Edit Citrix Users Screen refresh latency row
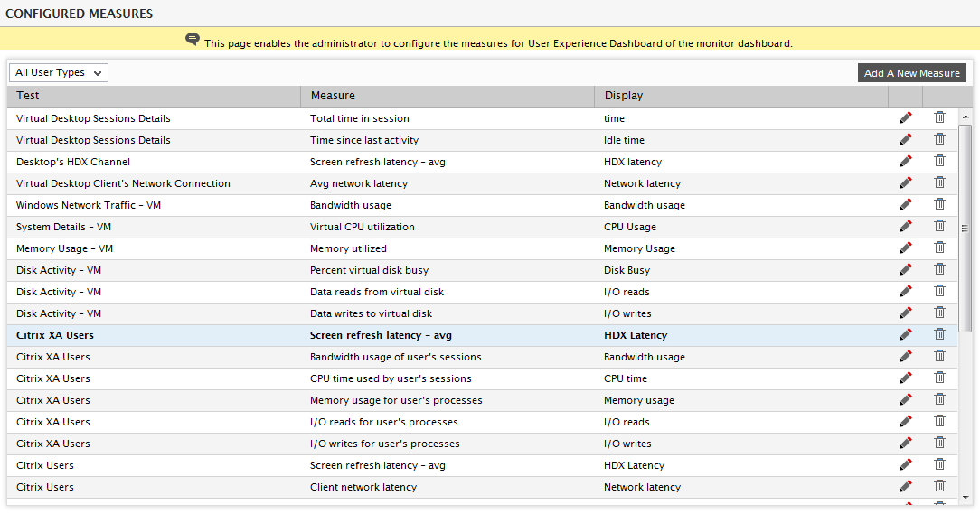980x514 pixels. coord(906,464)
